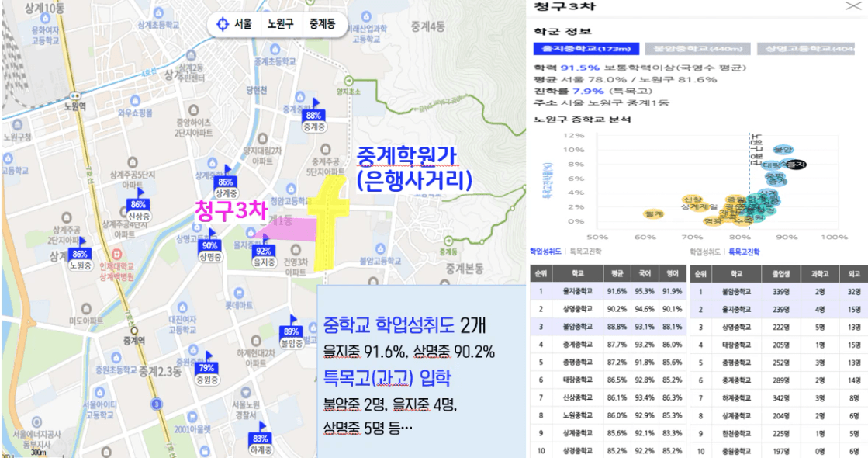Click the 노원중학교 row with 86.0% average
This screenshot has width=868, height=458.
click(608, 415)
